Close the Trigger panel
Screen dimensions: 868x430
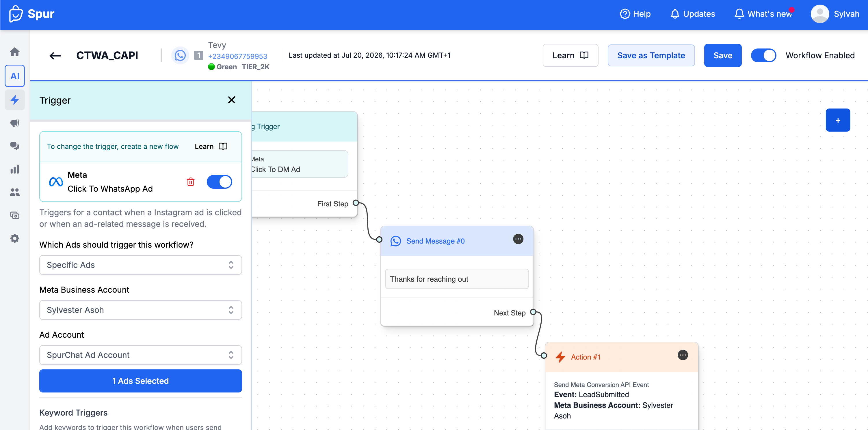pos(231,100)
